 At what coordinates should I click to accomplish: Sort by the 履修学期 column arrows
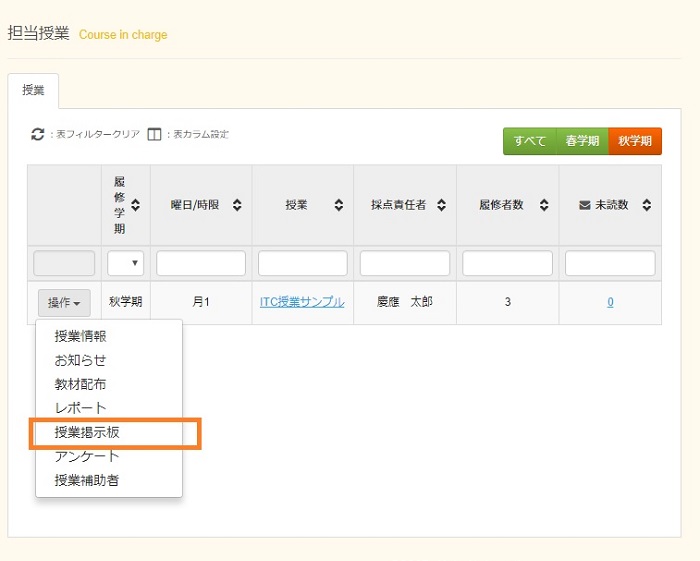pos(135,205)
